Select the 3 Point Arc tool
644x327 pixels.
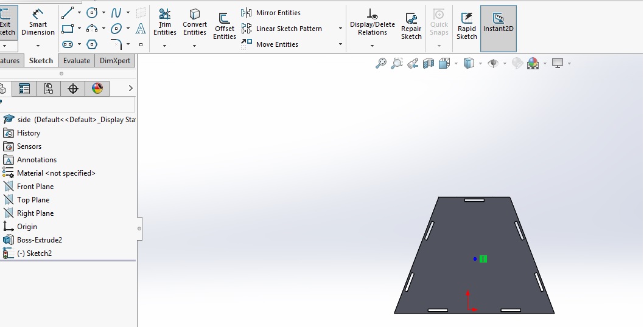tap(92, 29)
